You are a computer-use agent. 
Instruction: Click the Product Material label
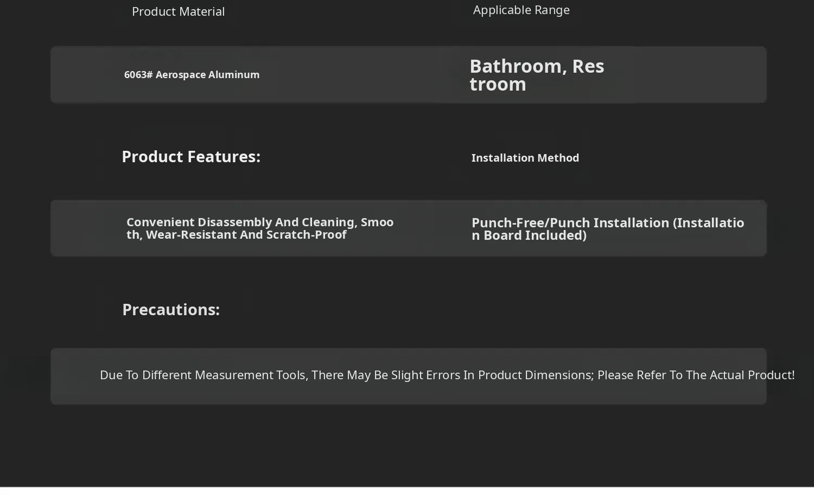click(x=178, y=11)
